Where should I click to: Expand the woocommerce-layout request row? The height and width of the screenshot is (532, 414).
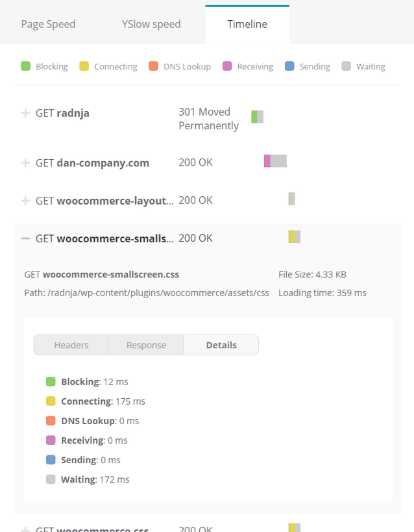pyautogui.click(x=26, y=201)
